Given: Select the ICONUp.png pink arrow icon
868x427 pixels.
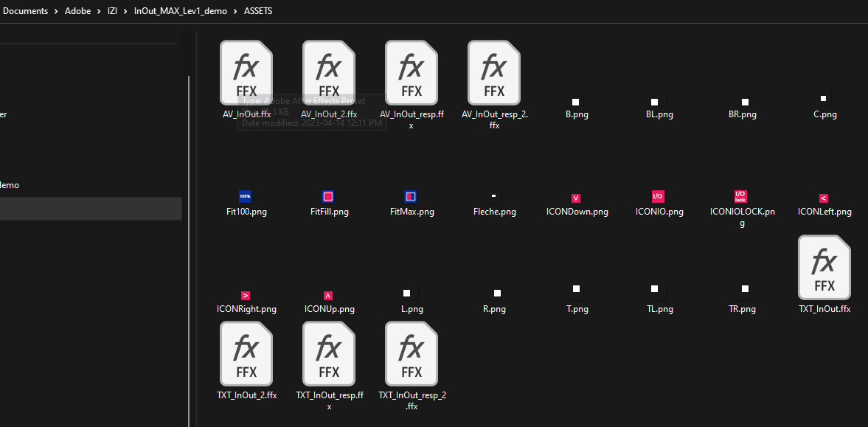Looking at the screenshot, I should 328,295.
